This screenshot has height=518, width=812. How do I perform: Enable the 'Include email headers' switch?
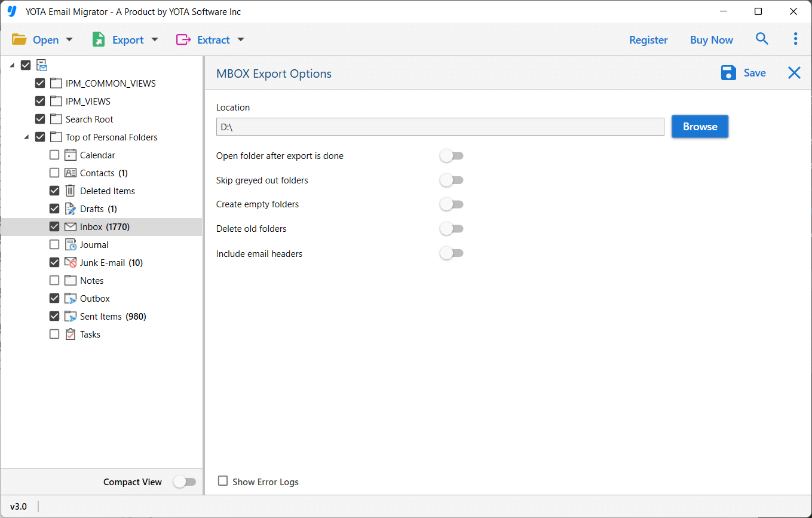(452, 253)
